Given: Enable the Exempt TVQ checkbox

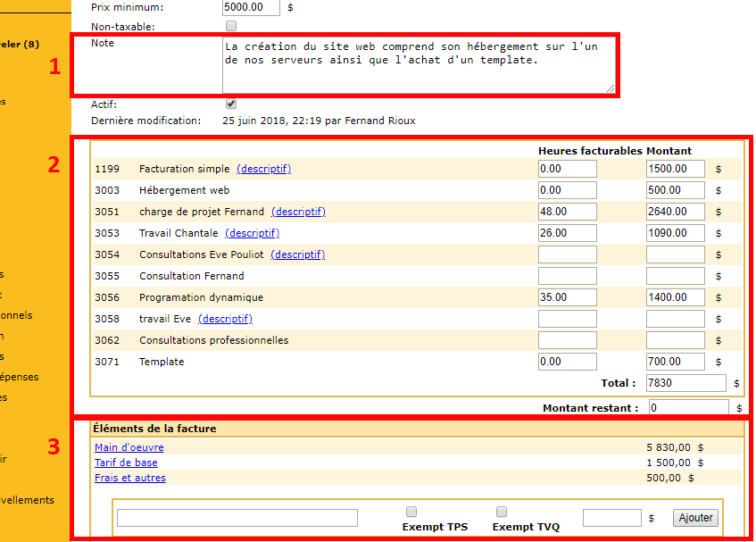Looking at the screenshot, I should click(x=502, y=512).
